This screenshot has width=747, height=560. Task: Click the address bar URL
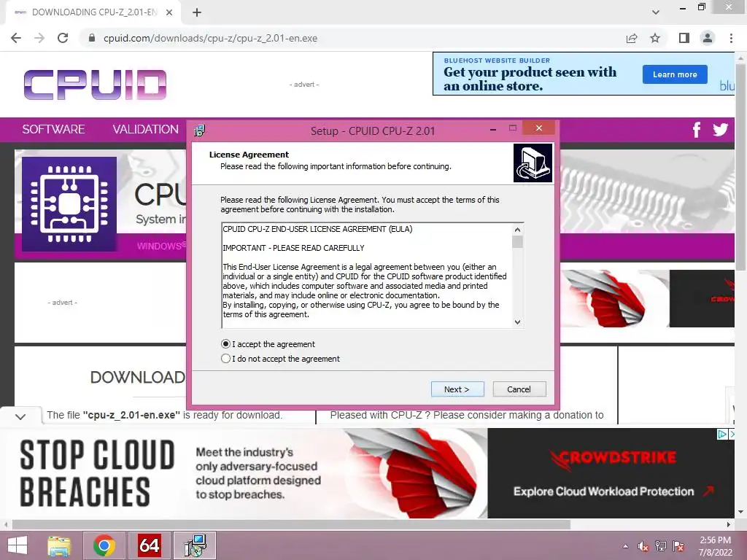coord(210,38)
